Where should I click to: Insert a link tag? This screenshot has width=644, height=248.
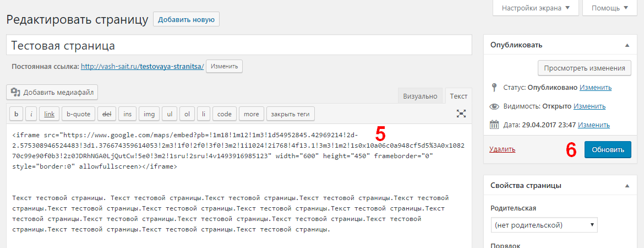click(x=50, y=114)
